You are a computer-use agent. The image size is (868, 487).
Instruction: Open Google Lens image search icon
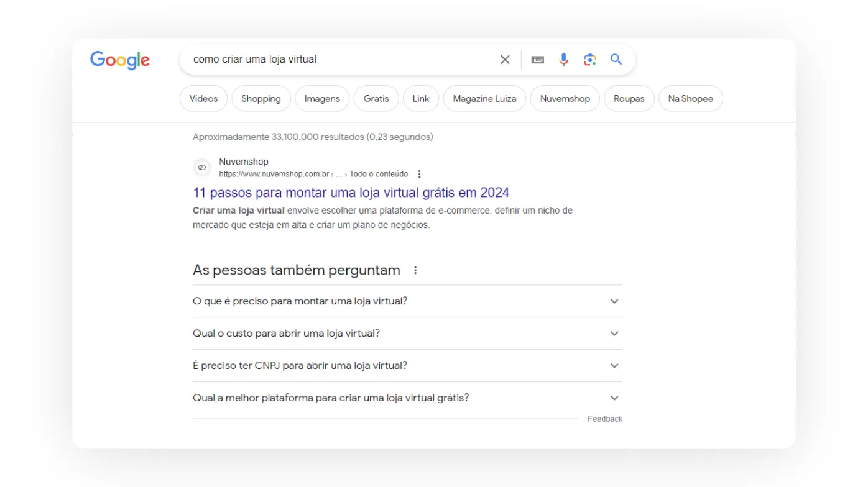click(x=589, y=59)
